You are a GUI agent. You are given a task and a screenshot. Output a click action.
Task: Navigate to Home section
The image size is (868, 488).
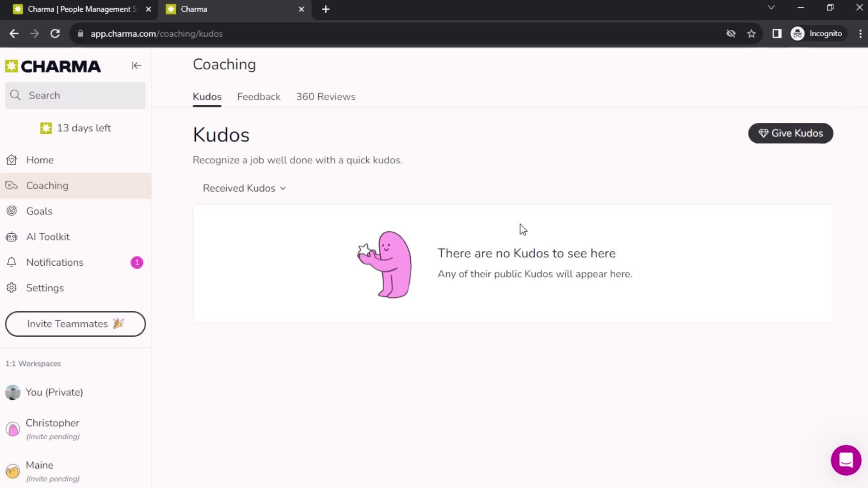coord(40,160)
